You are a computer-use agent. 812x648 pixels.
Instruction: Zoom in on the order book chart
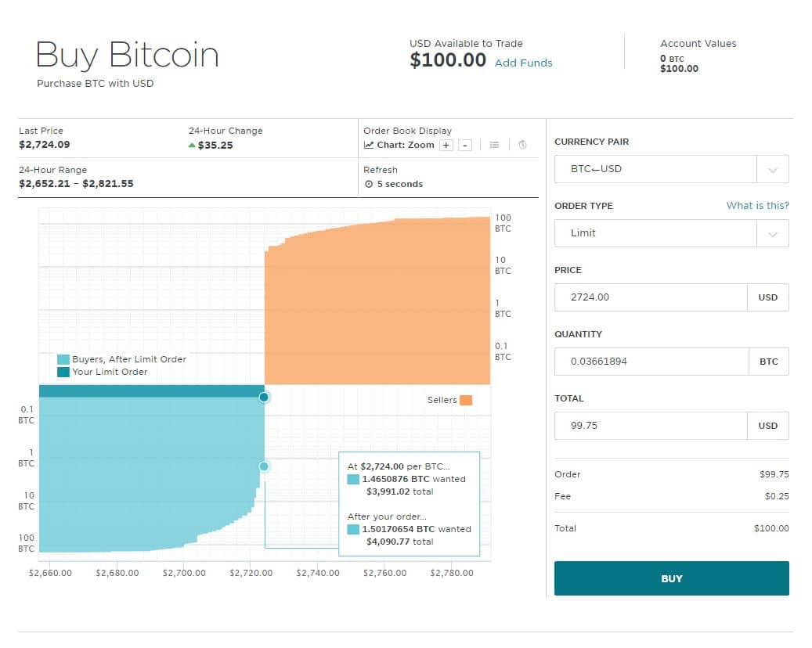point(446,145)
